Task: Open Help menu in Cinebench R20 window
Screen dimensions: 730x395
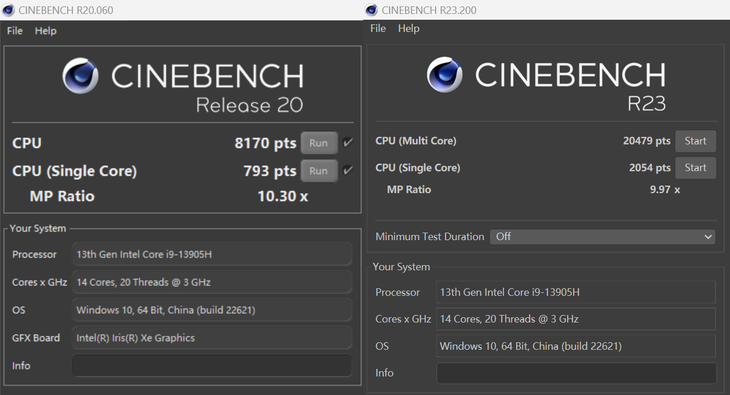Action: [x=46, y=31]
